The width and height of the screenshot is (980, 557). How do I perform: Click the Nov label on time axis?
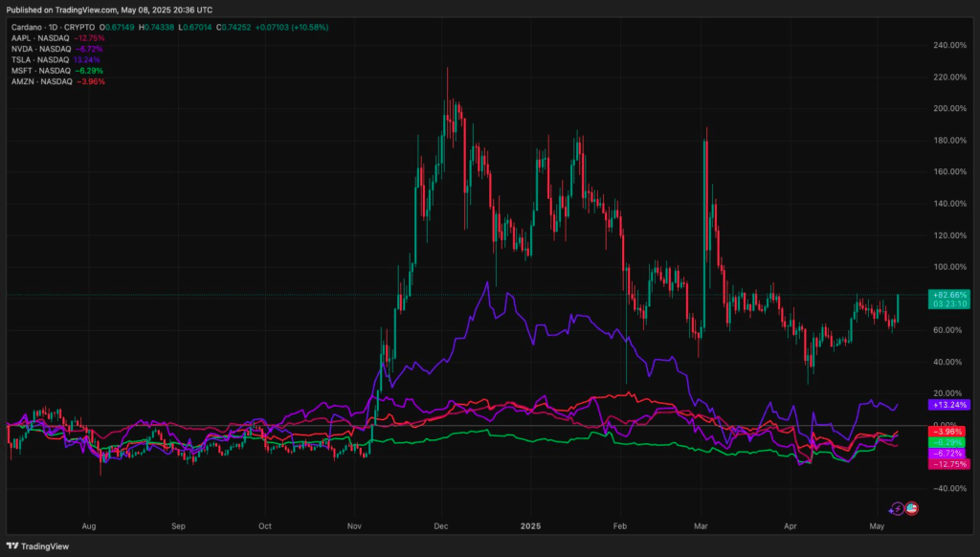[x=354, y=526]
